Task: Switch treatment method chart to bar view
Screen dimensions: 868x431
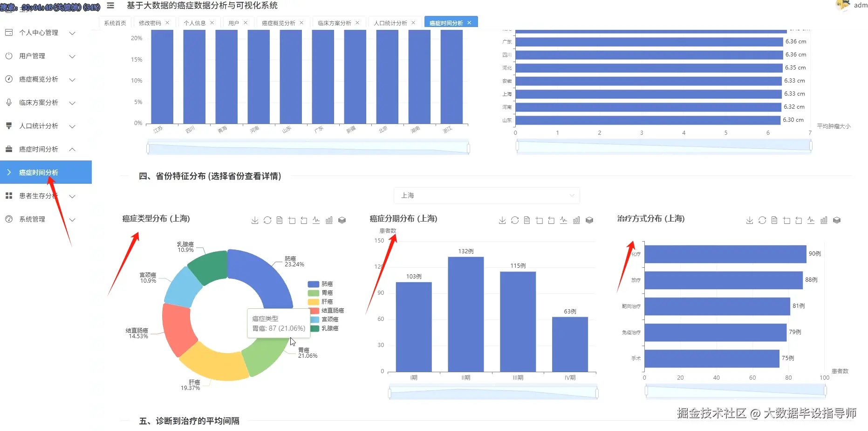Action: point(824,220)
